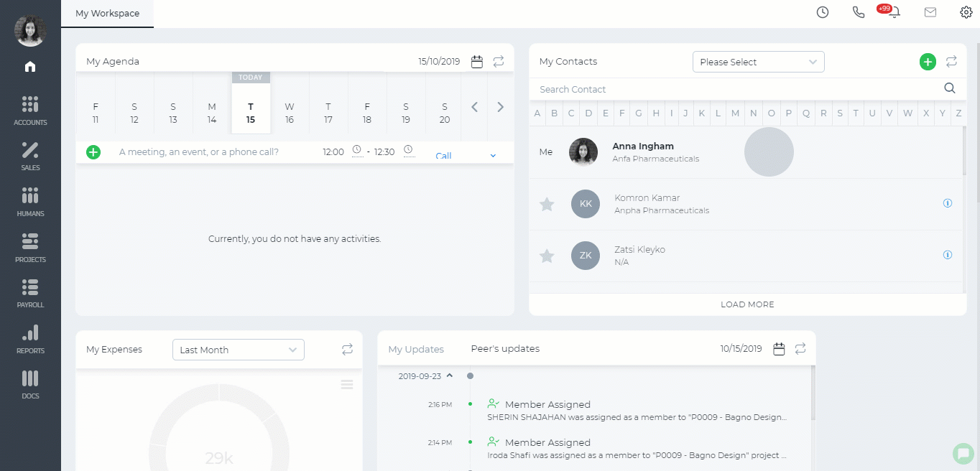980x471 pixels.
Task: Open the settings gear
Action: (x=966, y=12)
